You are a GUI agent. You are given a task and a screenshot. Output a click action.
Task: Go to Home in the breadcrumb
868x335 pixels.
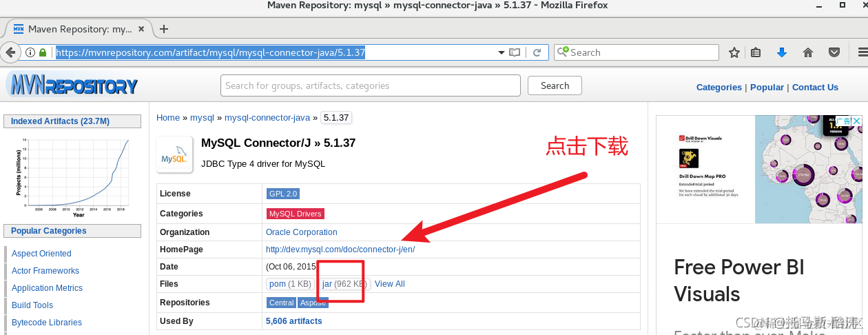[168, 118]
